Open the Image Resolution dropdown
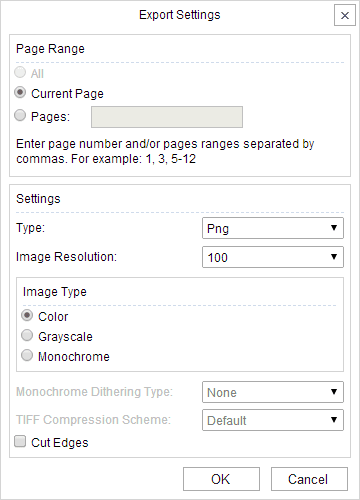360x500 pixels. click(x=273, y=257)
